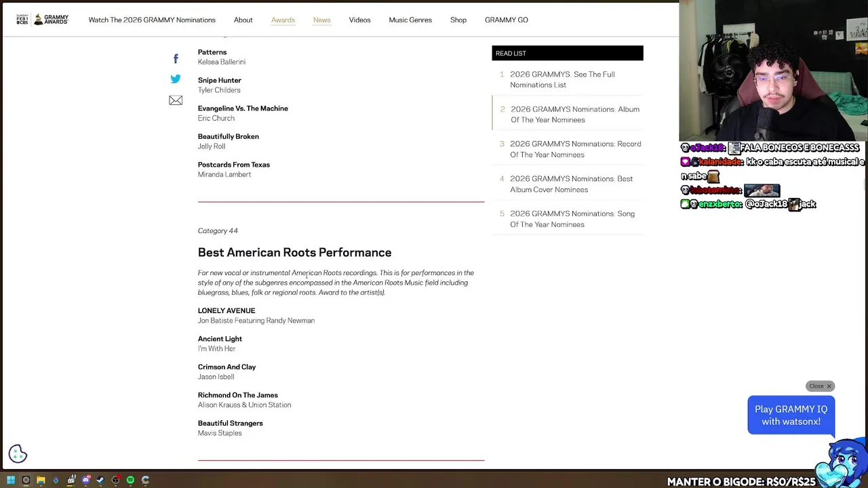Screen dimensions: 868x488
Task: Open 'Song Of The Year Nominees' article
Action: [x=572, y=219]
